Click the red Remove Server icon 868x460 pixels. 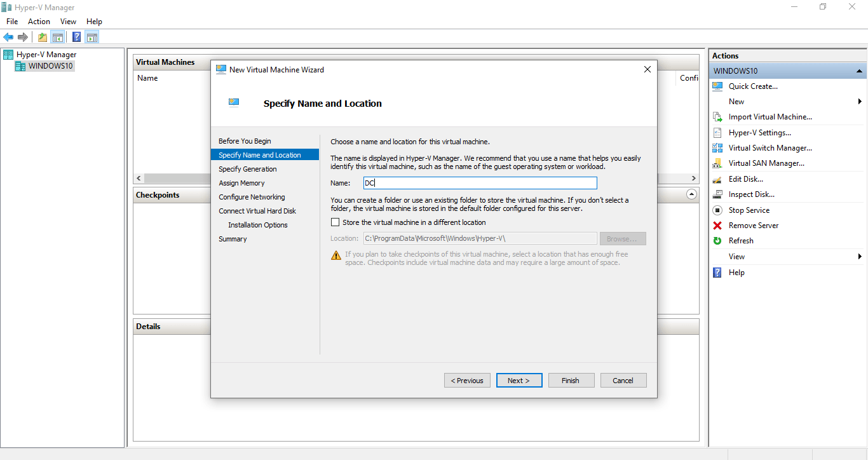[718, 226]
